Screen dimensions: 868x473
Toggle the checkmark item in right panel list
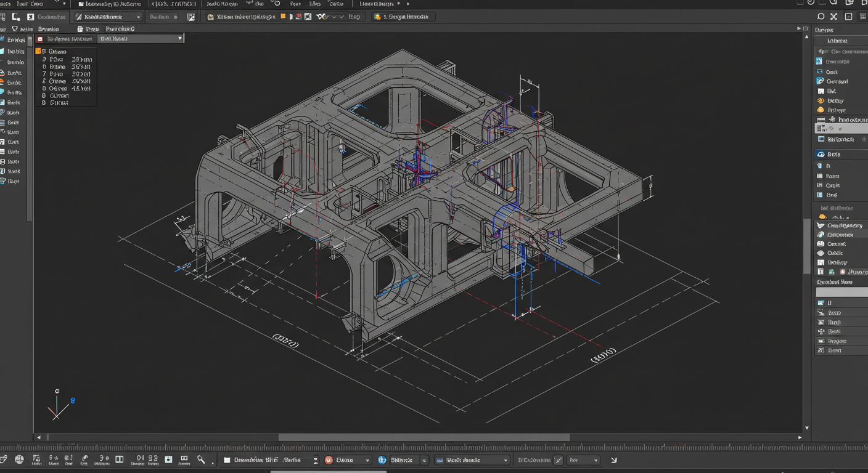(821, 225)
